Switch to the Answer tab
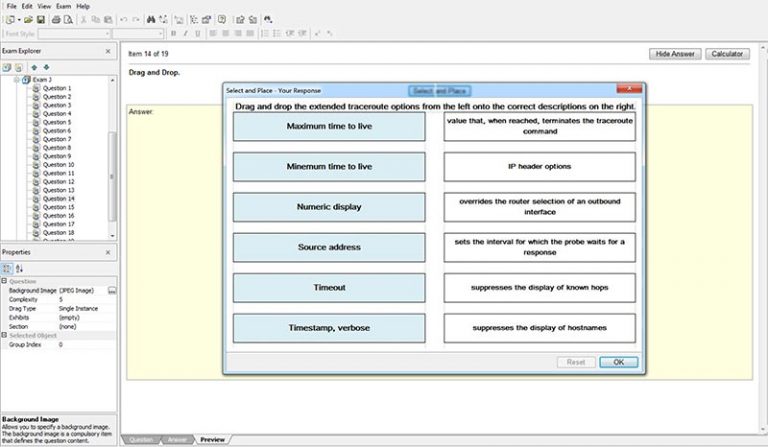This screenshot has height=447, width=768. pyautogui.click(x=175, y=440)
